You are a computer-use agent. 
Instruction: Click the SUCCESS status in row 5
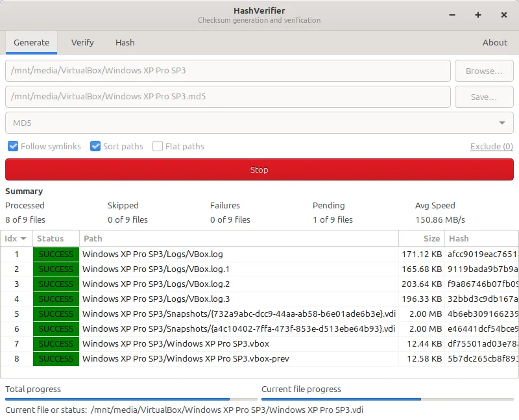tap(56, 314)
